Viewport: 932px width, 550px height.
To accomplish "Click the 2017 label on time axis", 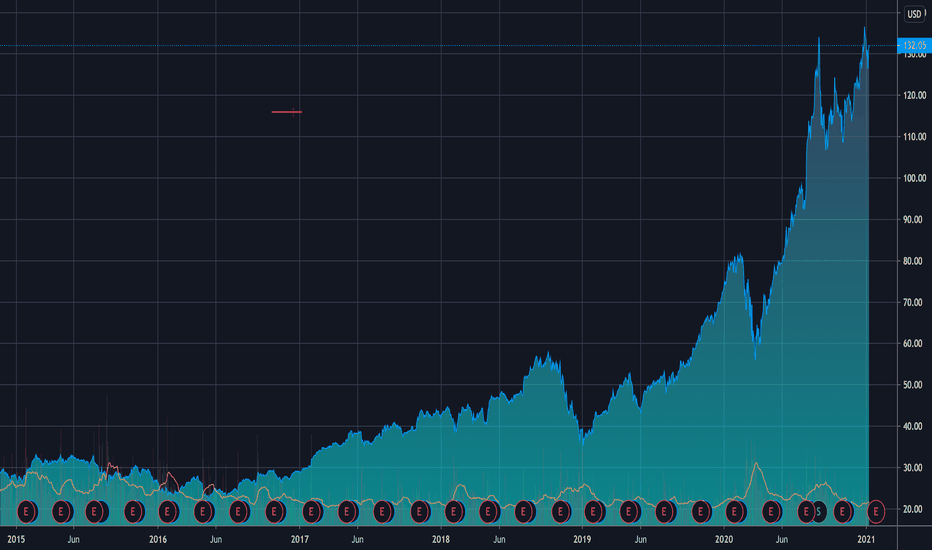I will (x=300, y=539).
